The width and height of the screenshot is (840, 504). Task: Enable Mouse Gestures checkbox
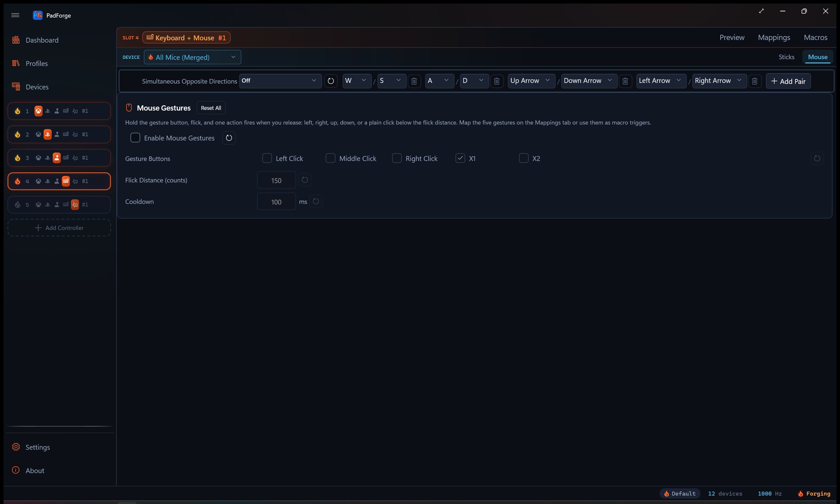pos(135,138)
